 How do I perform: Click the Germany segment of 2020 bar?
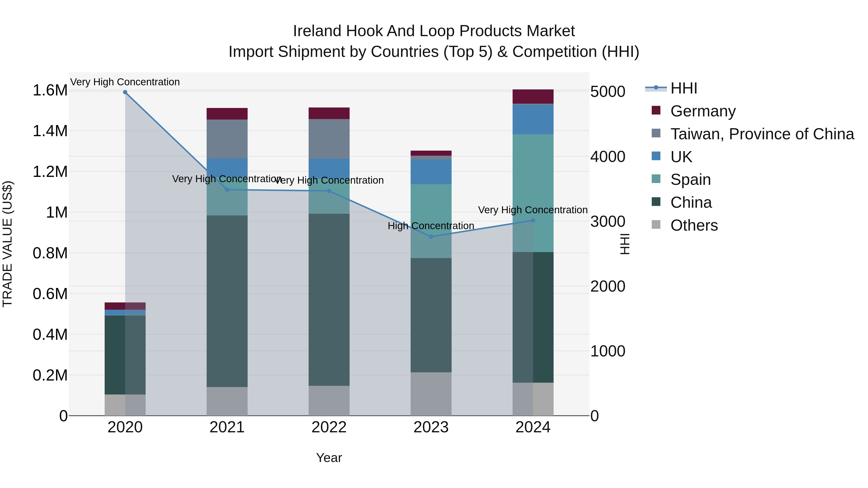[x=125, y=306]
